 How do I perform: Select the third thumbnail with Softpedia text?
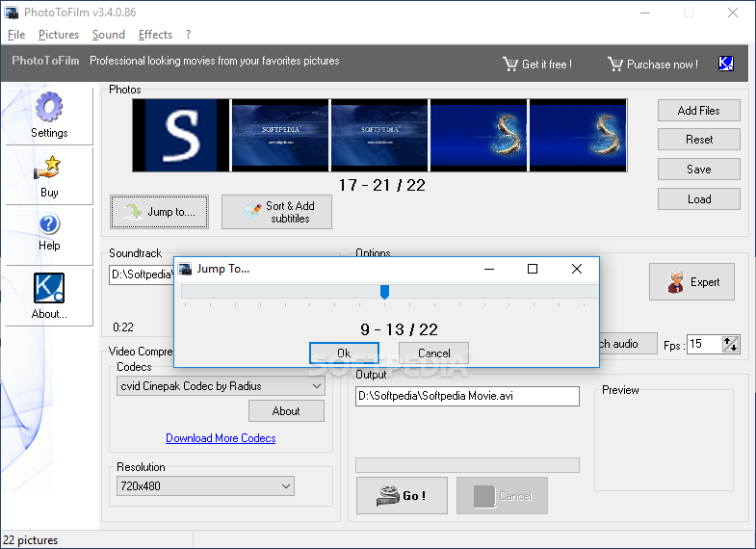(x=379, y=136)
